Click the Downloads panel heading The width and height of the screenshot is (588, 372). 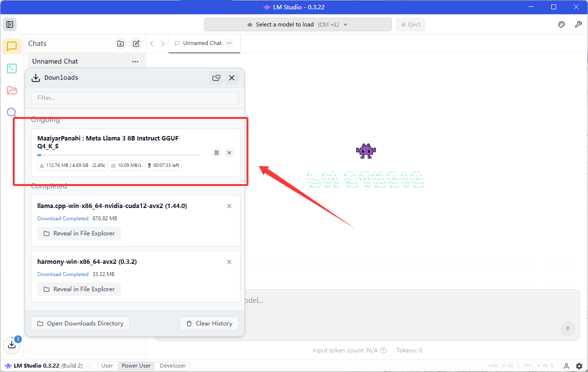coord(61,78)
